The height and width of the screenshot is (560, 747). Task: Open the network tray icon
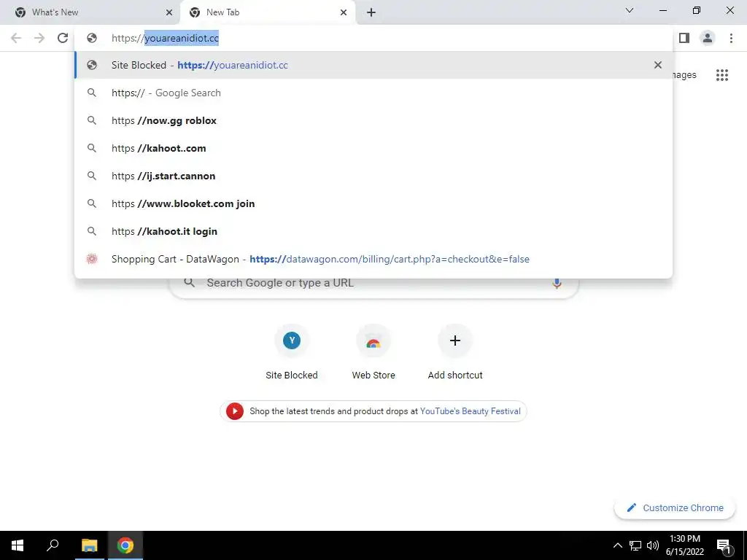[x=635, y=545]
